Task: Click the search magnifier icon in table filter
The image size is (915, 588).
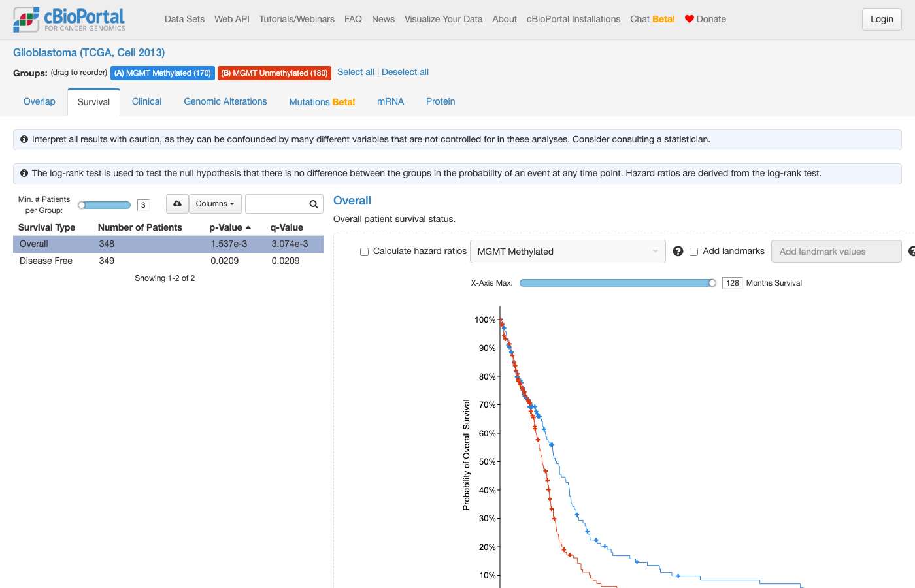Action: pyautogui.click(x=314, y=204)
